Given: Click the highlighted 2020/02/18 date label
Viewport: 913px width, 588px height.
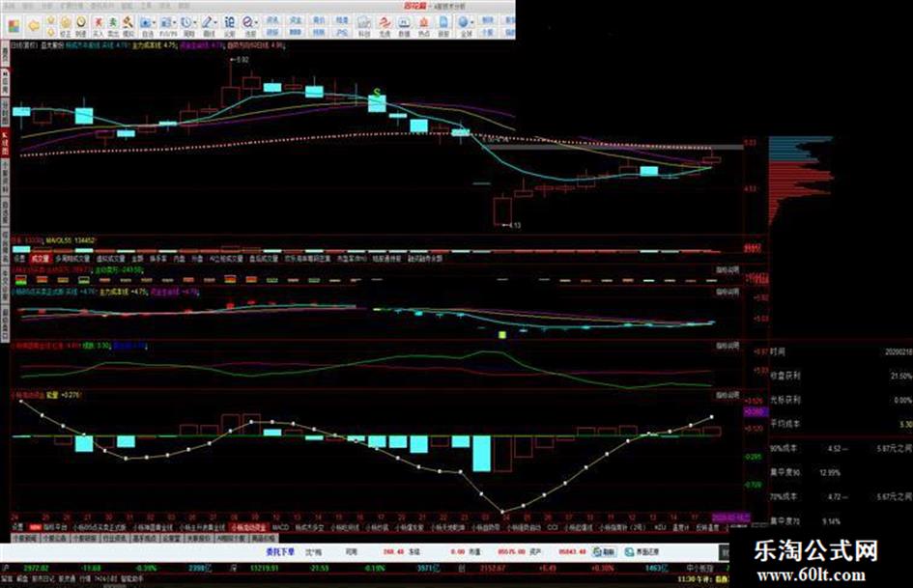Looking at the screenshot, I should point(731,517).
